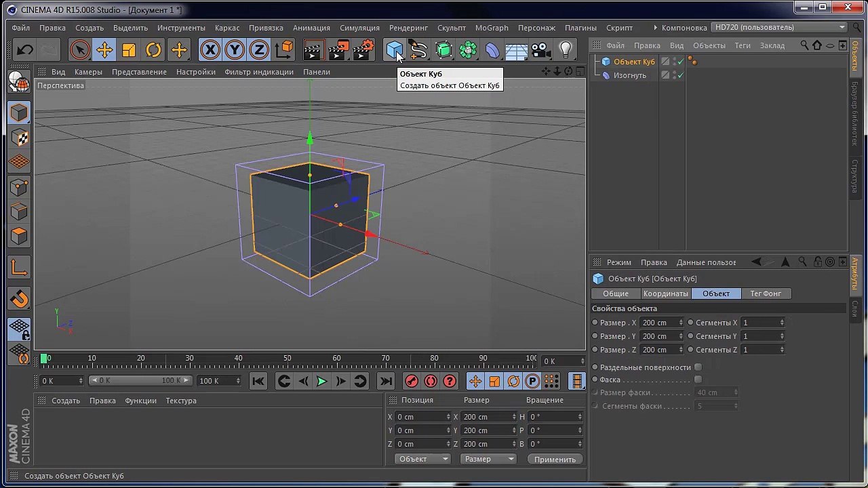This screenshot has height=488, width=868.
Task: Play the animation forward
Action: (x=322, y=381)
